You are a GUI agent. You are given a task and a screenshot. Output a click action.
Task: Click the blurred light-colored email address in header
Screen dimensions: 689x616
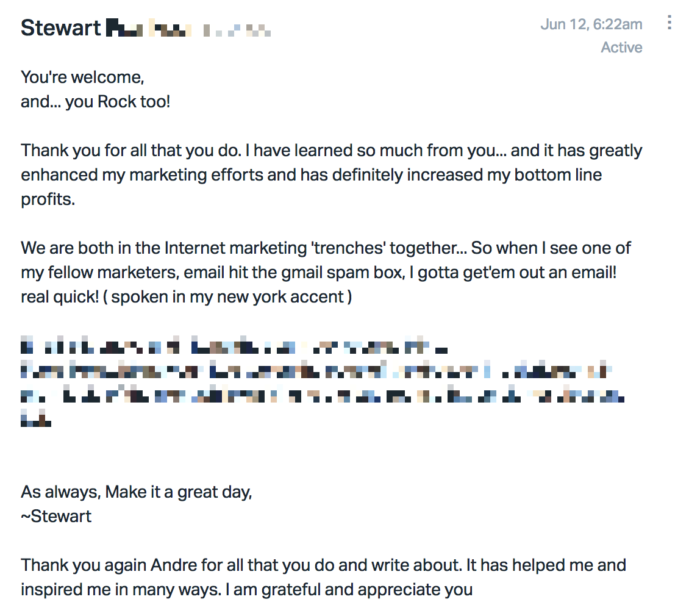[237, 30]
